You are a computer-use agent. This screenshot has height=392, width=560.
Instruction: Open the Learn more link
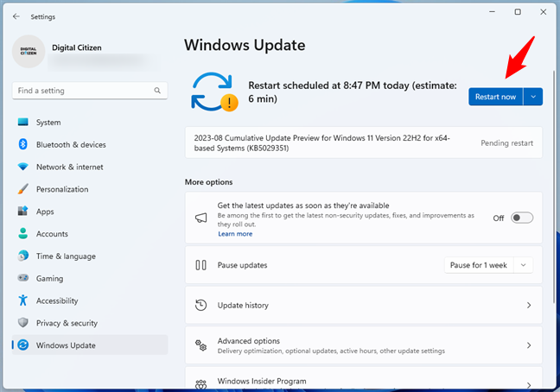235,234
